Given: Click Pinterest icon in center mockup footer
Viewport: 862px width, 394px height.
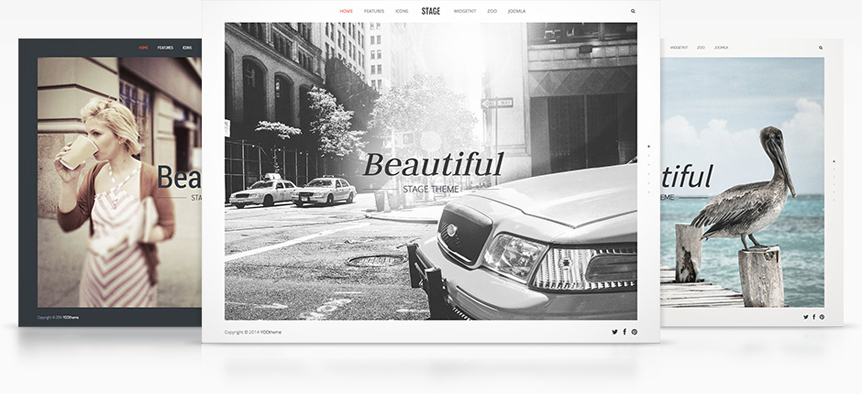Looking at the screenshot, I should coord(634,332).
